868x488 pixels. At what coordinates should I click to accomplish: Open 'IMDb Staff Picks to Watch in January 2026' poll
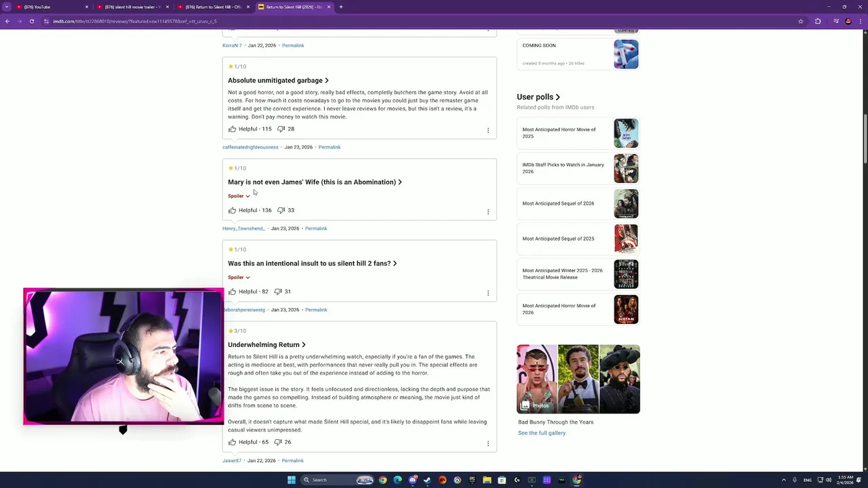pyautogui.click(x=578, y=168)
